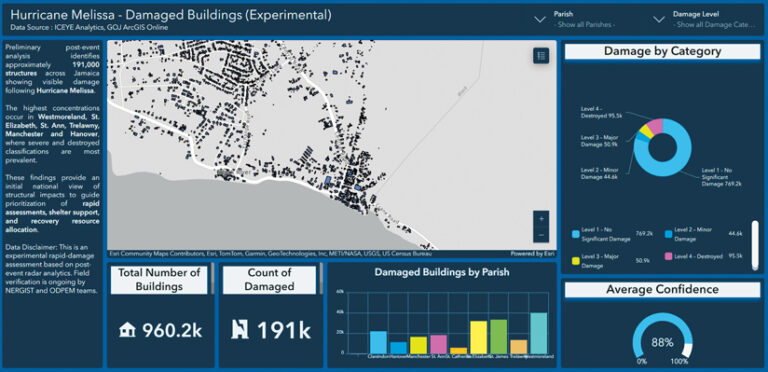Click the 'Level 3 - Major Damage 50.9k' donut label
The width and height of the screenshot is (768, 372).
600,142
